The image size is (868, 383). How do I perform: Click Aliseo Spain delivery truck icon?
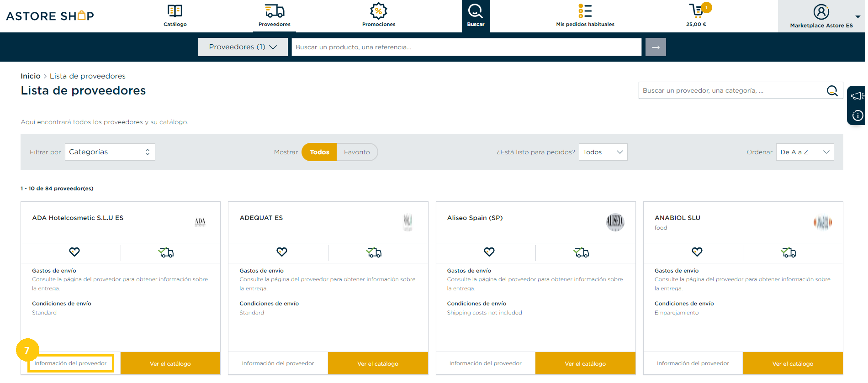[581, 252]
